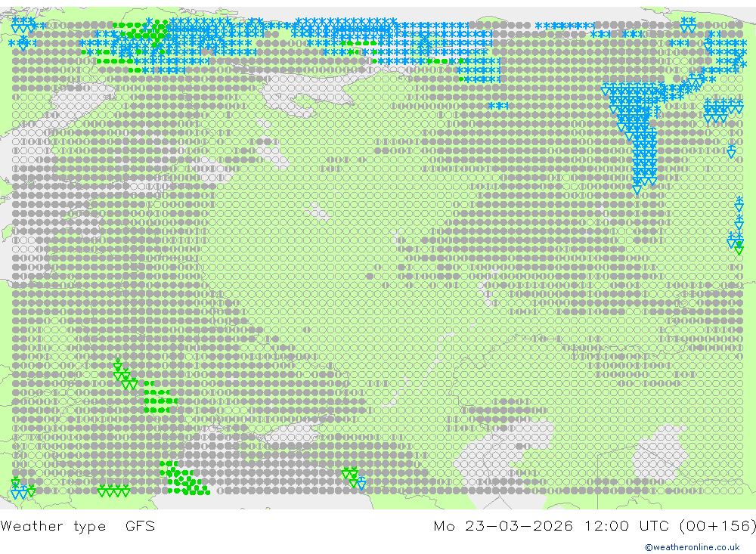Screen dimensions: 756x554
Task: Click the 'Weather type GFS' title text
Action: pyautogui.click(x=78, y=526)
